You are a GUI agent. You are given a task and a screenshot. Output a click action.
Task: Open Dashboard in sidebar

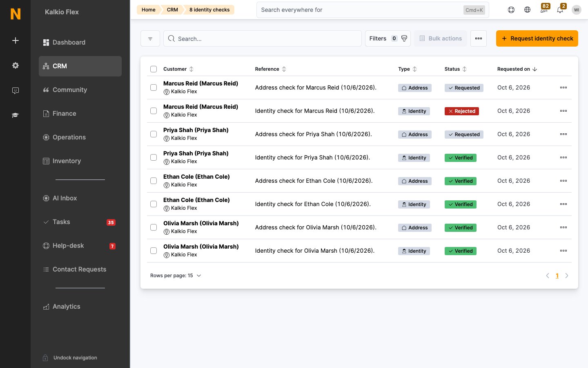coord(80,43)
